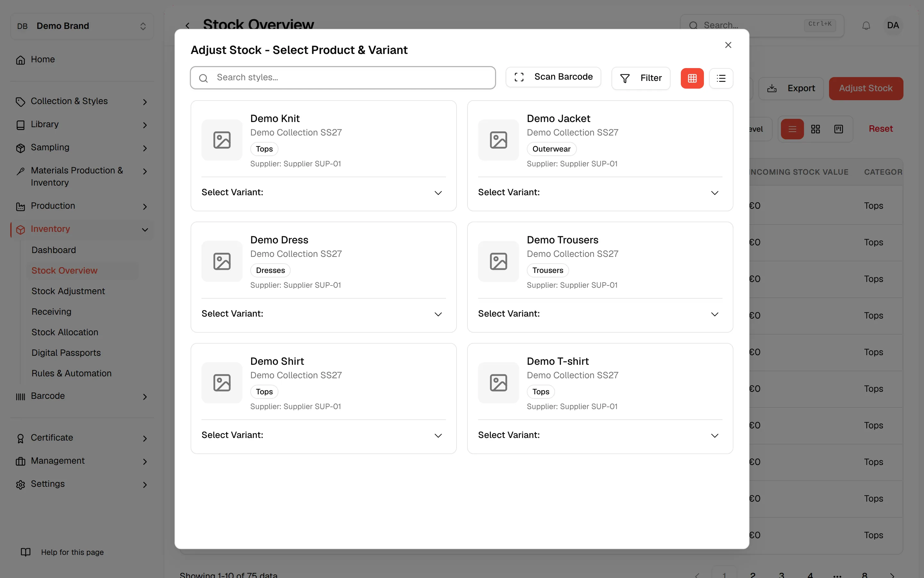Screen dimensions: 924x578
Task: Expand the Collection & Styles menu
Action: [x=82, y=101]
